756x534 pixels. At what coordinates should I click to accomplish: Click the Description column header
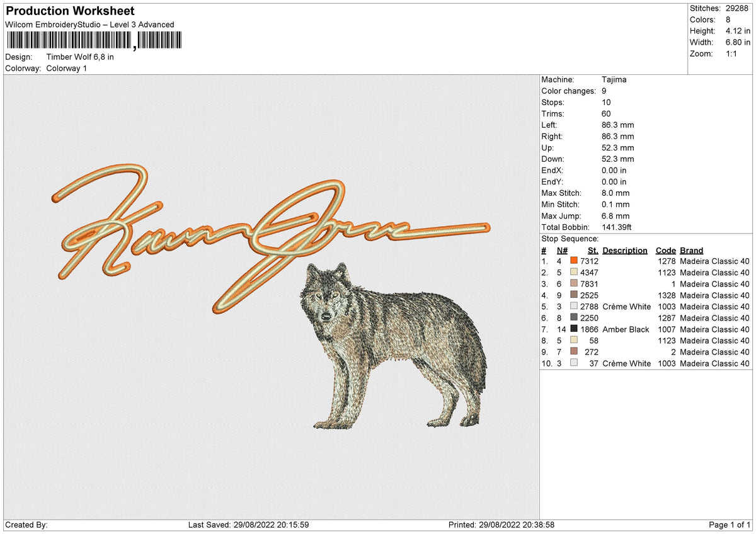[x=625, y=250]
